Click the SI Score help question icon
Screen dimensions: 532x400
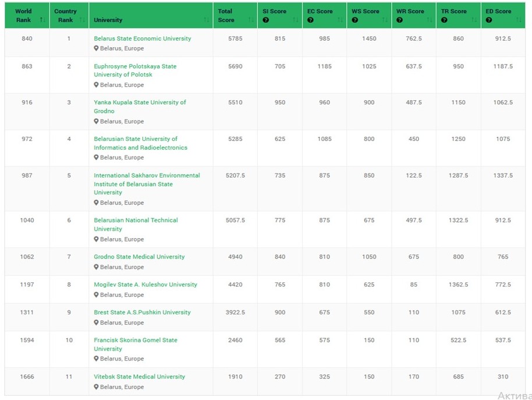(x=265, y=20)
